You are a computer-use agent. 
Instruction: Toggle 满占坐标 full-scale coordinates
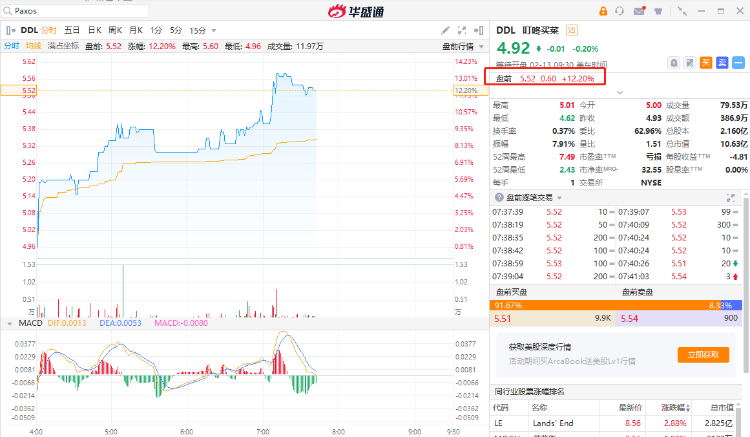coord(63,46)
